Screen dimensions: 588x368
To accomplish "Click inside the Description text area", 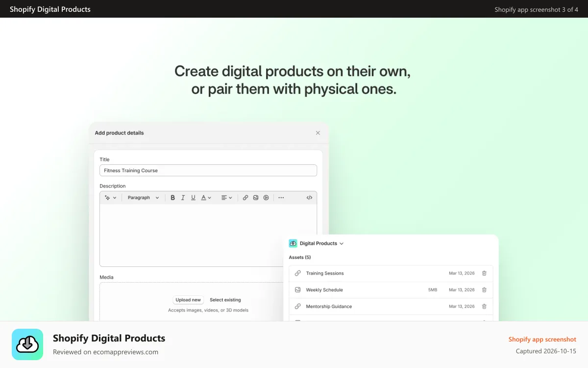I will [x=208, y=236].
